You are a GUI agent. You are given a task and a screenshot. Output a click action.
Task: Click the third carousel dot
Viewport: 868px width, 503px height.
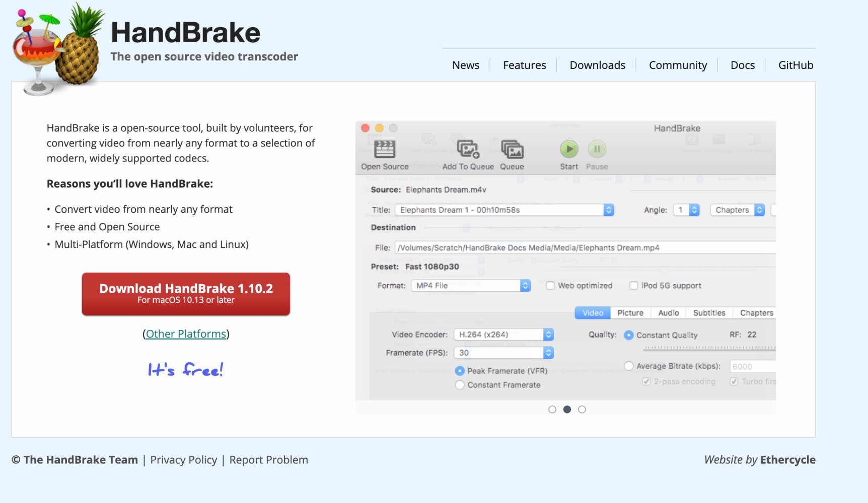(582, 409)
